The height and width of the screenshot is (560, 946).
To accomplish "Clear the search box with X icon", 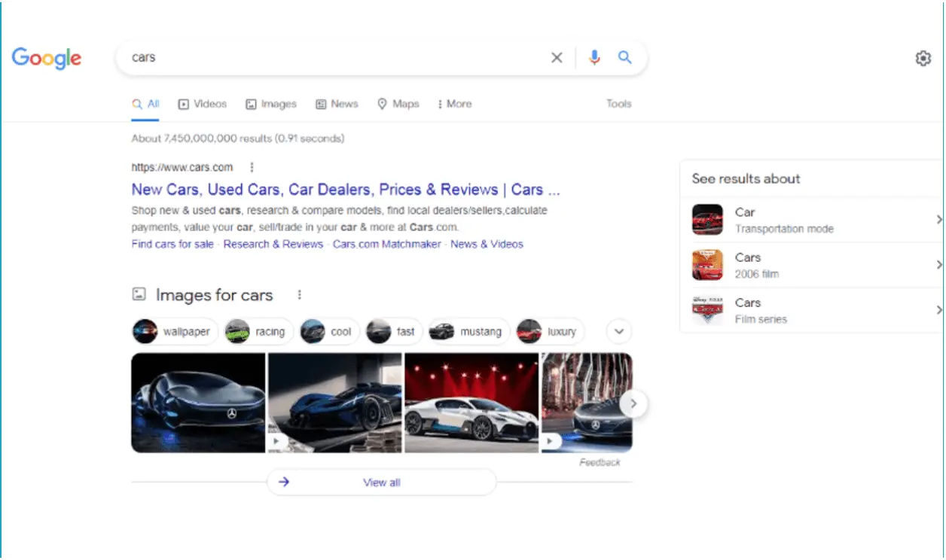I will point(557,58).
